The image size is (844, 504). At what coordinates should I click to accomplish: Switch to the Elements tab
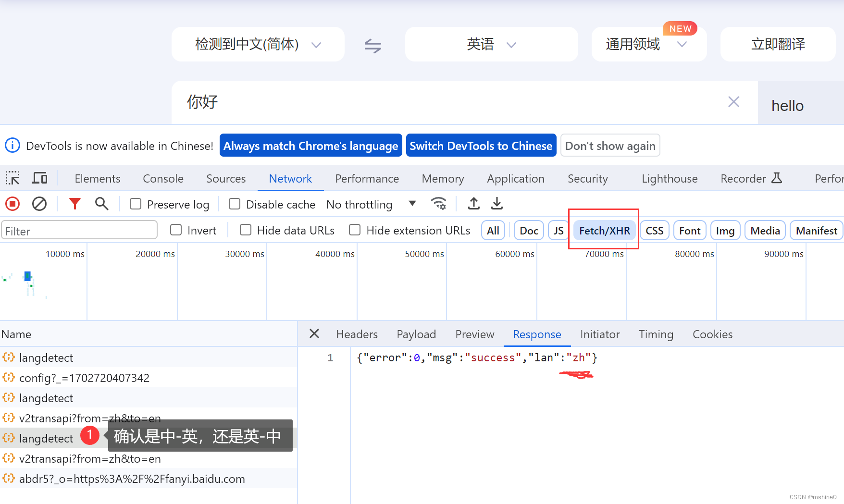tap(98, 178)
